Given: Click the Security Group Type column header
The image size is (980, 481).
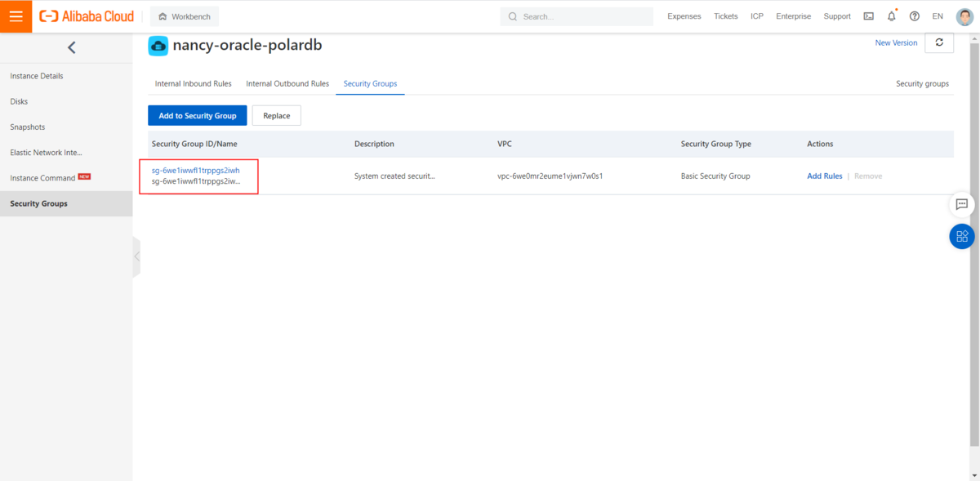Looking at the screenshot, I should pos(716,144).
